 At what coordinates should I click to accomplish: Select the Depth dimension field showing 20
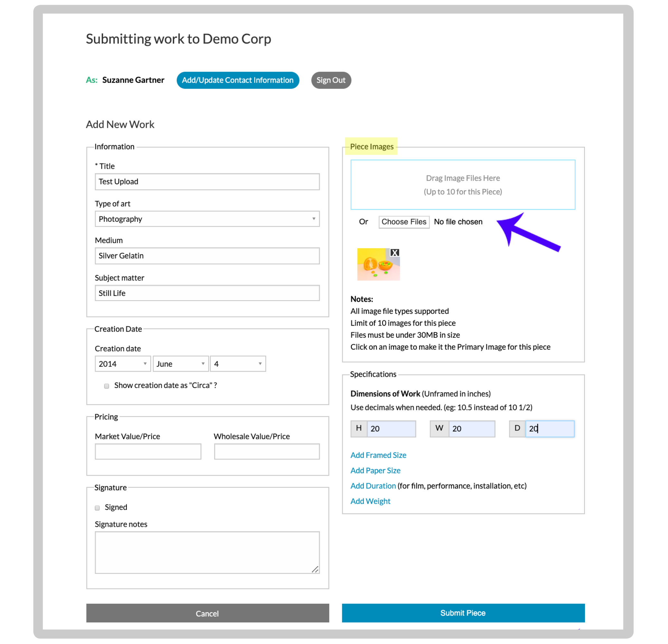tap(550, 429)
